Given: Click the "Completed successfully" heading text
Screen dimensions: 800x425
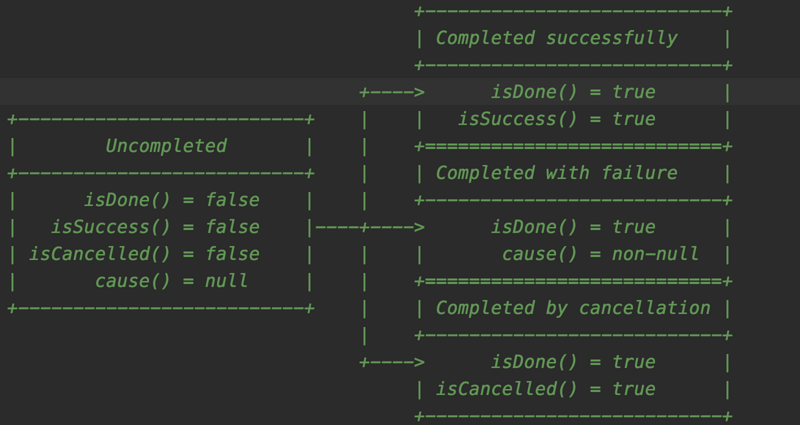Looking at the screenshot, I should [556, 38].
